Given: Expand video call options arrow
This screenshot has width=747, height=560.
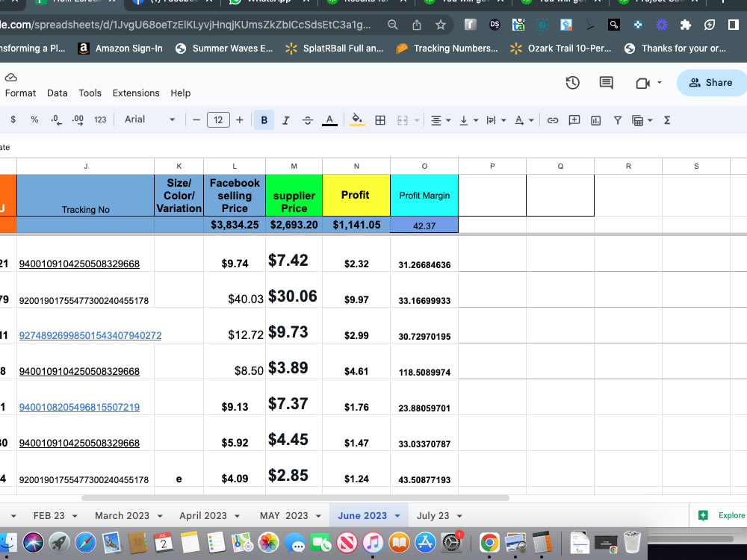Looking at the screenshot, I should pos(660,82).
